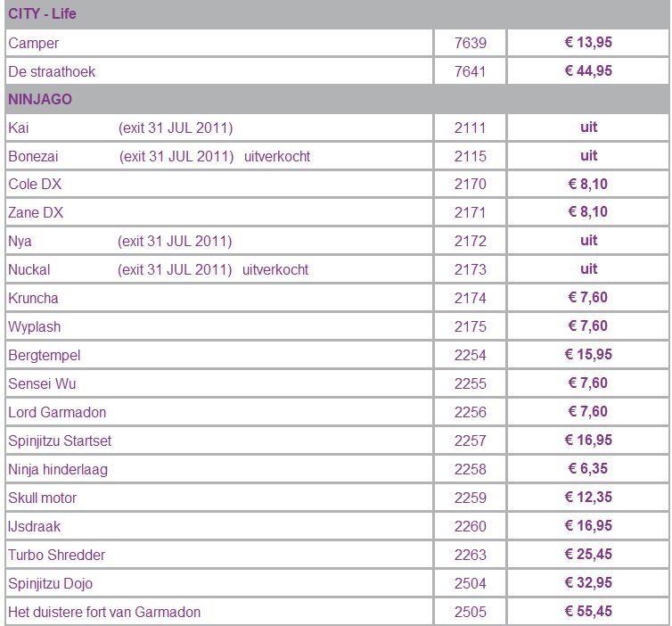The height and width of the screenshot is (626, 672).
Task: Select Spinjitzu Dojo product name
Action: coord(50,583)
